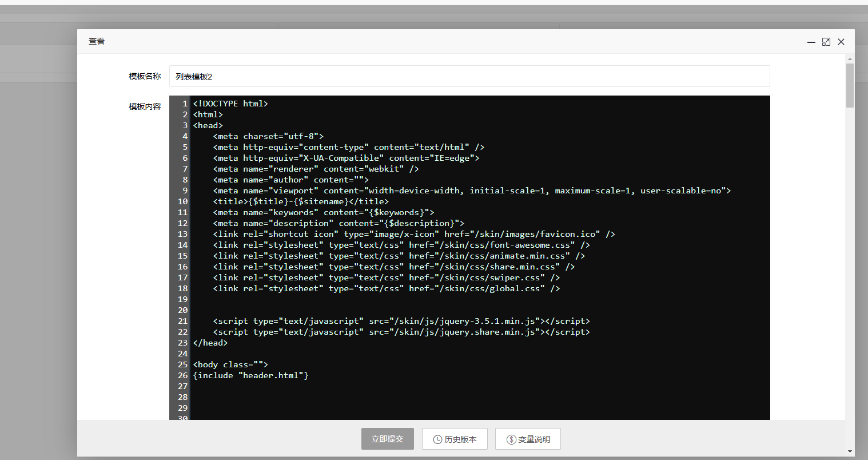Click the dollar icon on 变量说明
This screenshot has height=460, width=868.
pos(511,439)
